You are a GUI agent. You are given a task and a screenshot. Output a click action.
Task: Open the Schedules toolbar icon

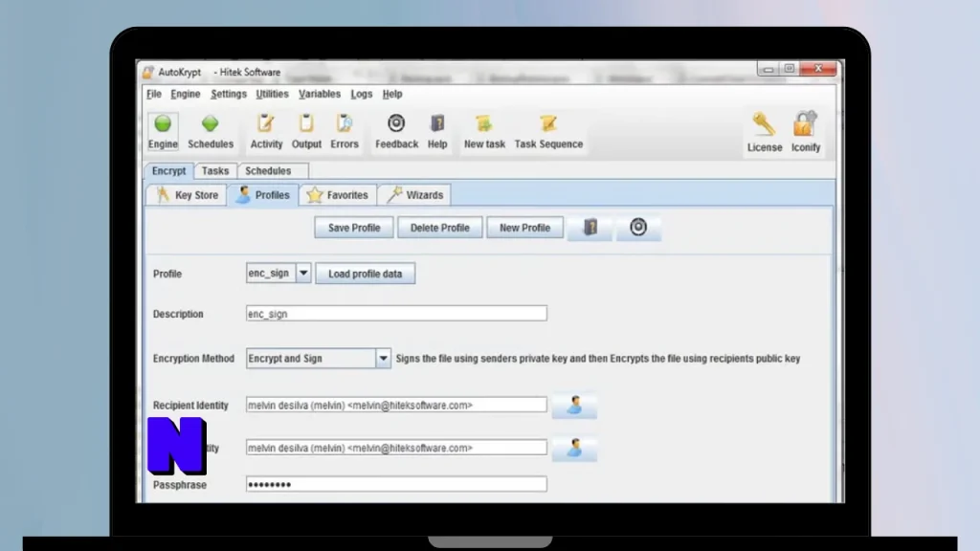tap(210, 131)
